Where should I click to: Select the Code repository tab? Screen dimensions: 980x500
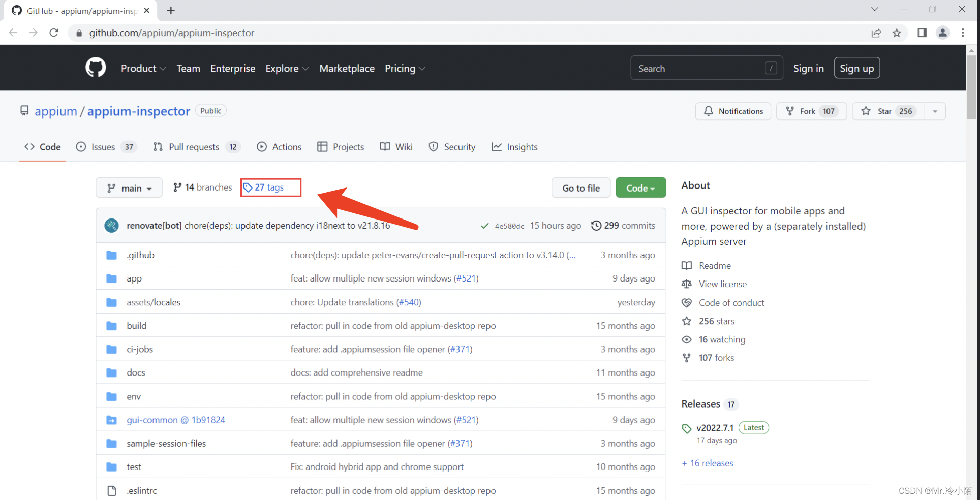43,147
